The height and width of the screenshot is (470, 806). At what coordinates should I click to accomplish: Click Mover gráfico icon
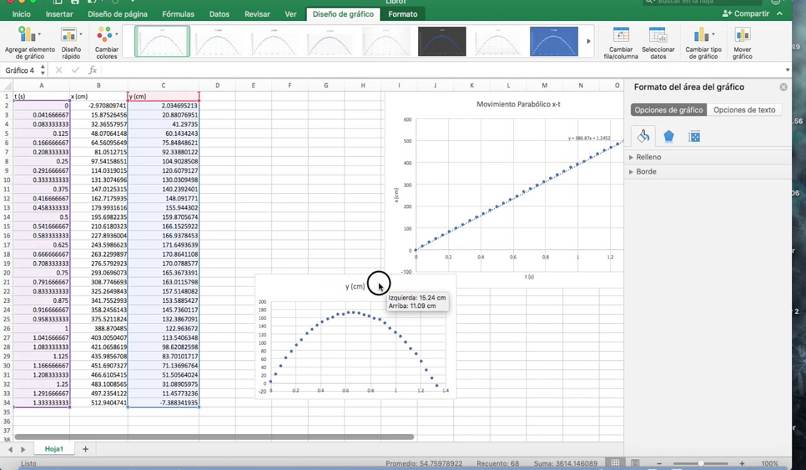742,43
